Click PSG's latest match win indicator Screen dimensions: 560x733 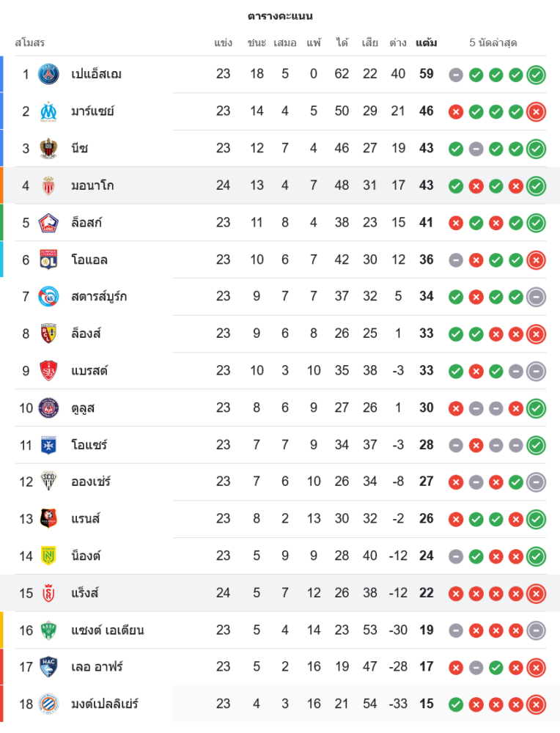pos(536,74)
